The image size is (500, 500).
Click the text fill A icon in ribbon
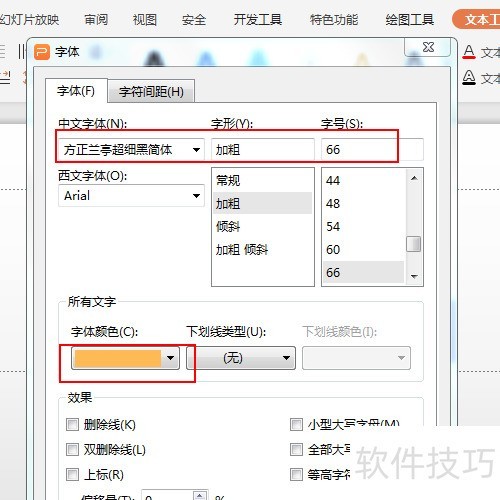(x=469, y=52)
